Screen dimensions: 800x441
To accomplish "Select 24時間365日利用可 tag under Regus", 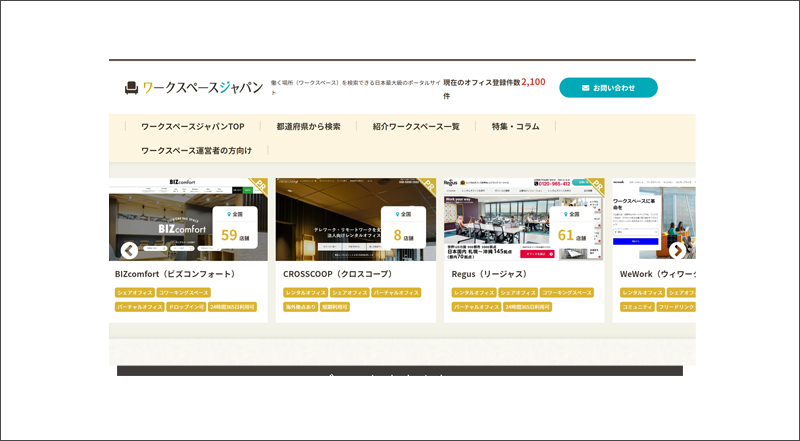I will [528, 307].
